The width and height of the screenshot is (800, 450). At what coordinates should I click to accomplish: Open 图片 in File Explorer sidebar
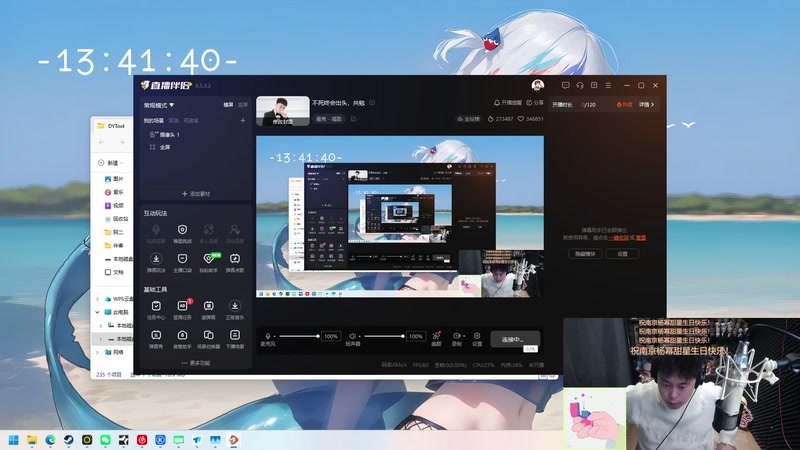(x=113, y=179)
